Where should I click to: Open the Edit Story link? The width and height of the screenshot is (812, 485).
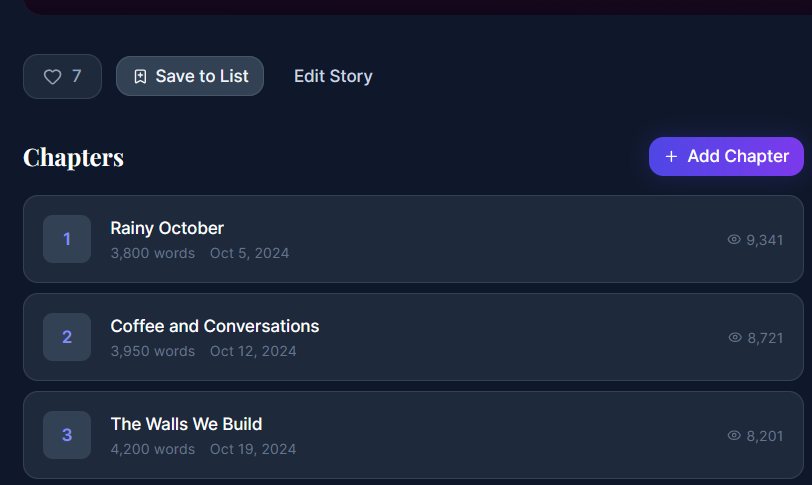333,76
